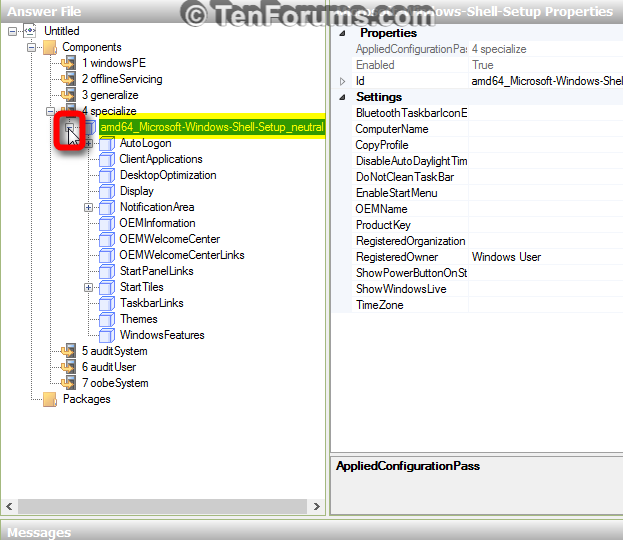Image resolution: width=623 pixels, height=540 pixels.
Task: Click the 5 auditSystem pass icon
Action: click(x=68, y=351)
